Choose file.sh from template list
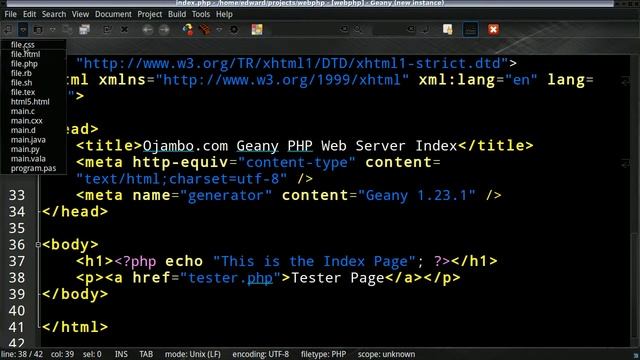This screenshot has width=640, height=360. 33,82
